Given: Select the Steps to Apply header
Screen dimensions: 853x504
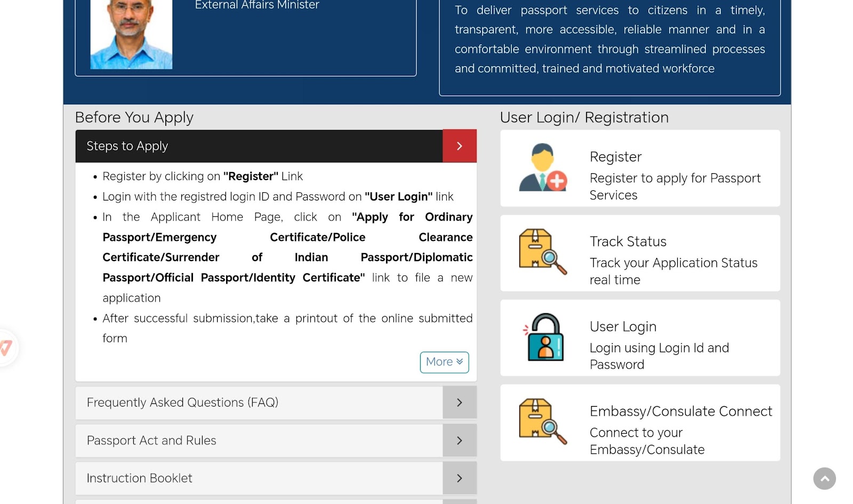Looking at the screenshot, I should 259,146.
